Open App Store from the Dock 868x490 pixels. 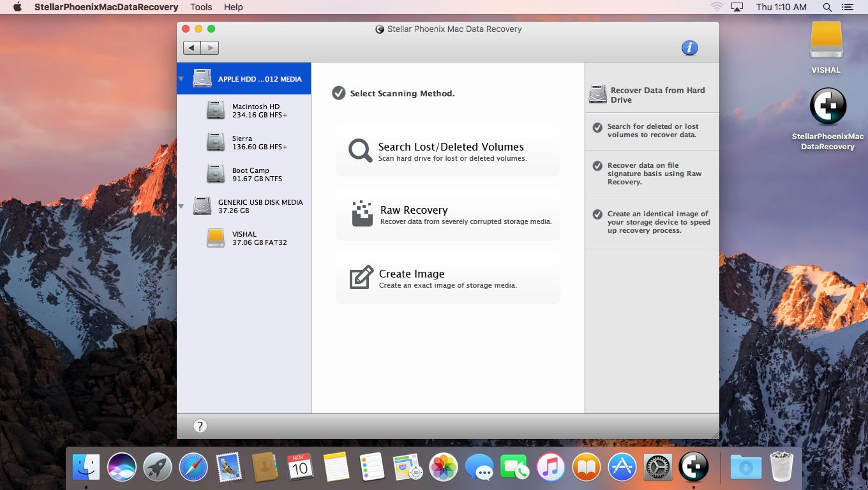[622, 467]
